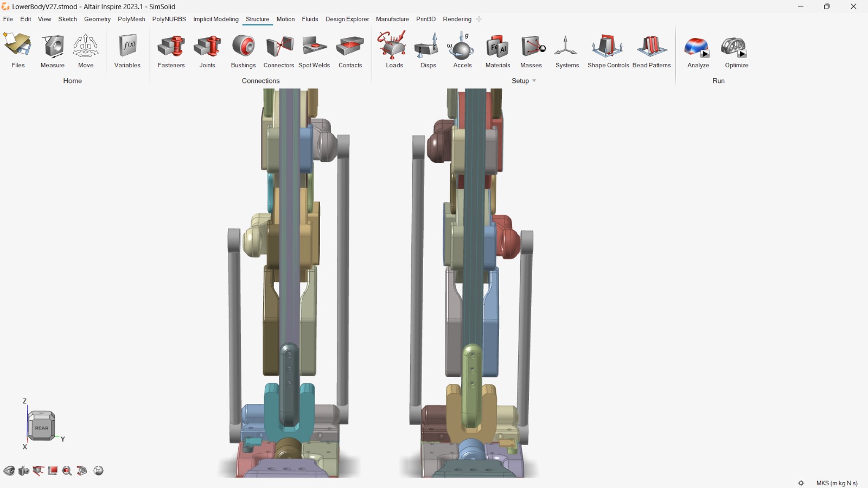Run Analyze from the ribbon
Viewport: 868px width, 488px height.
click(698, 50)
